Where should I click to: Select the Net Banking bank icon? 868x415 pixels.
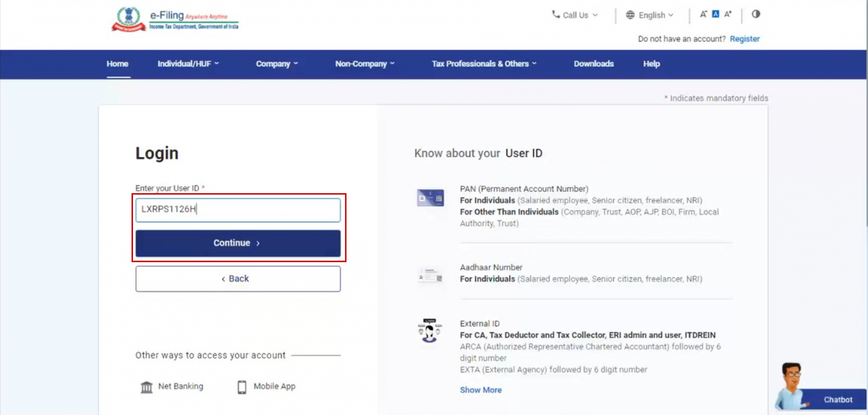(x=147, y=386)
